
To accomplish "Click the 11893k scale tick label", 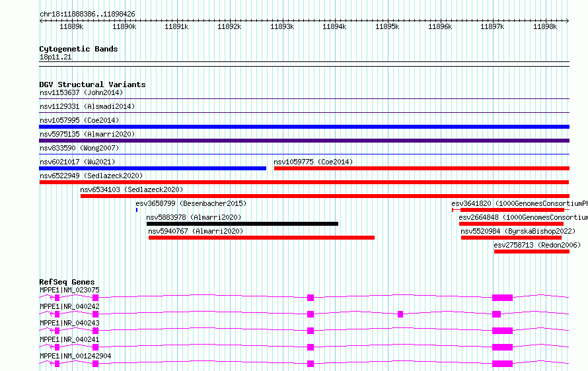I will click(x=282, y=26).
